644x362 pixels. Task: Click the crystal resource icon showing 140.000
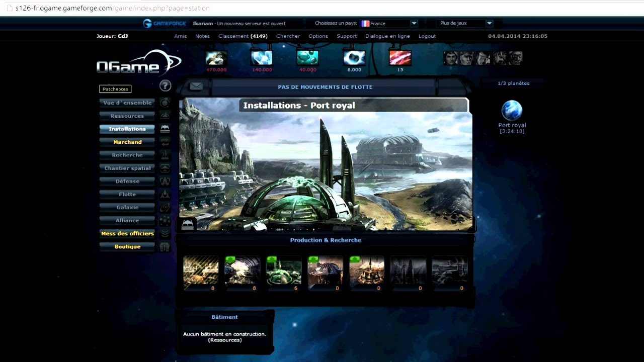[x=262, y=58]
